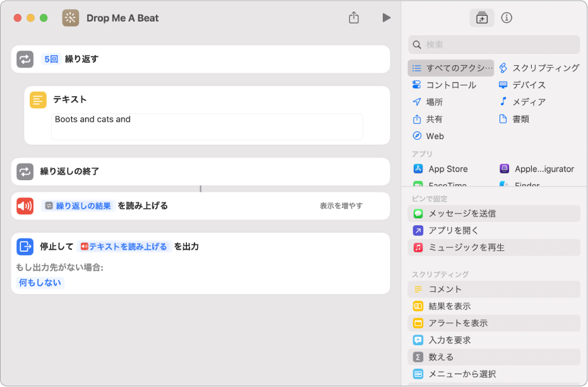Select 共有 category
Screen dimensions: 588x387
click(428, 120)
